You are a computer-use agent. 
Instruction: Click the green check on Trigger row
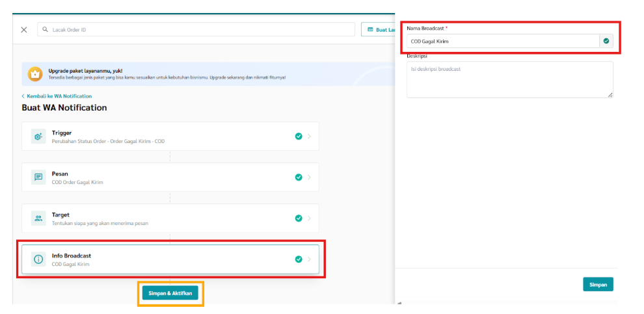click(299, 137)
